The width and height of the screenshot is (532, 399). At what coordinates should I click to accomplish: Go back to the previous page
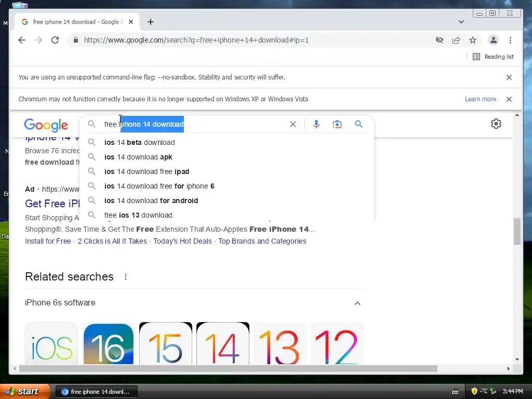[22, 40]
